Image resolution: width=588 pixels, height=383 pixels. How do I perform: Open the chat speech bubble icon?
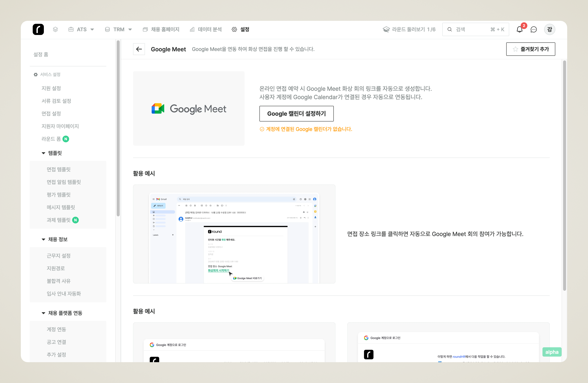pos(534,29)
